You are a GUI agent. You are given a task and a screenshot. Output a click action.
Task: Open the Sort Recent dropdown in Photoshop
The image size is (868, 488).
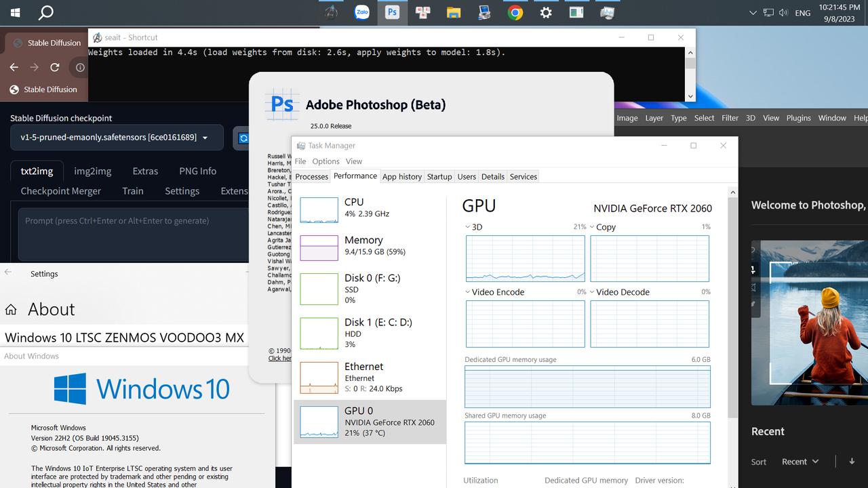click(x=800, y=462)
